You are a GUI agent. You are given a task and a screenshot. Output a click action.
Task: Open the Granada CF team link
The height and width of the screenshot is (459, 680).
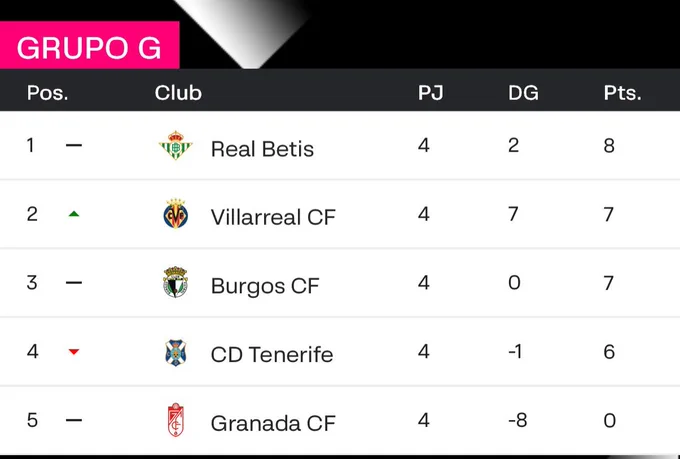[270, 423]
